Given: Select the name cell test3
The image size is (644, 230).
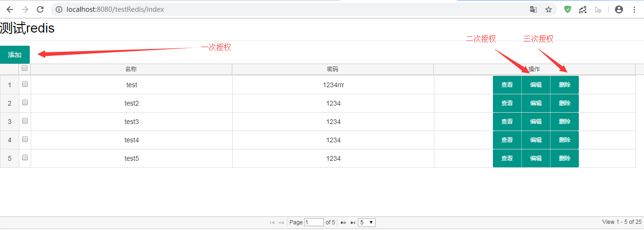Looking at the screenshot, I should (x=132, y=122).
